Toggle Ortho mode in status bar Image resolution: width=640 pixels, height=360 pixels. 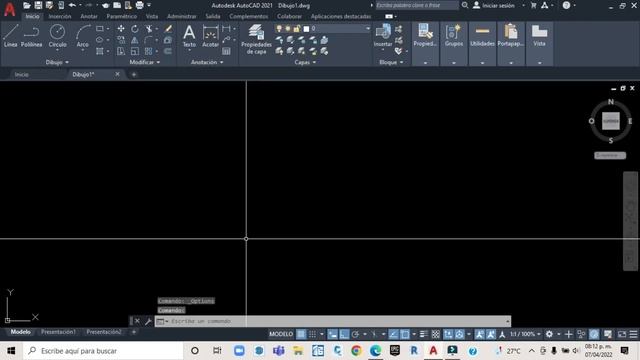[x=344, y=334]
